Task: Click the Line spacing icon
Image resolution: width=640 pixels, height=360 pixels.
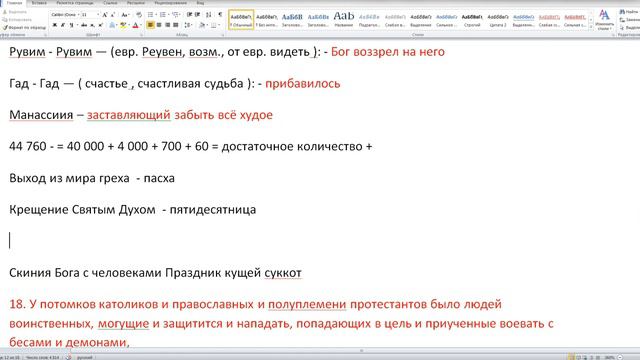Action: (x=187, y=25)
